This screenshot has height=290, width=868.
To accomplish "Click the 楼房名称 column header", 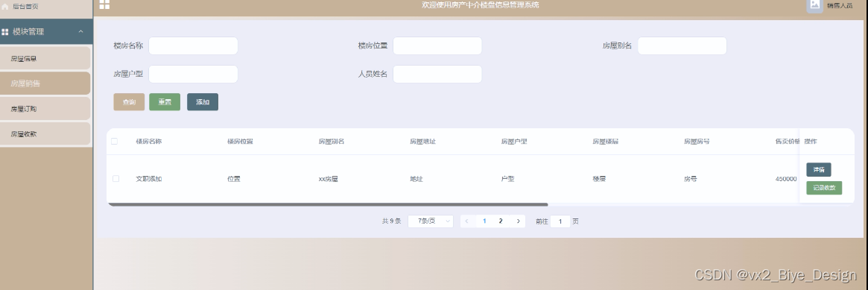I will pos(149,142).
